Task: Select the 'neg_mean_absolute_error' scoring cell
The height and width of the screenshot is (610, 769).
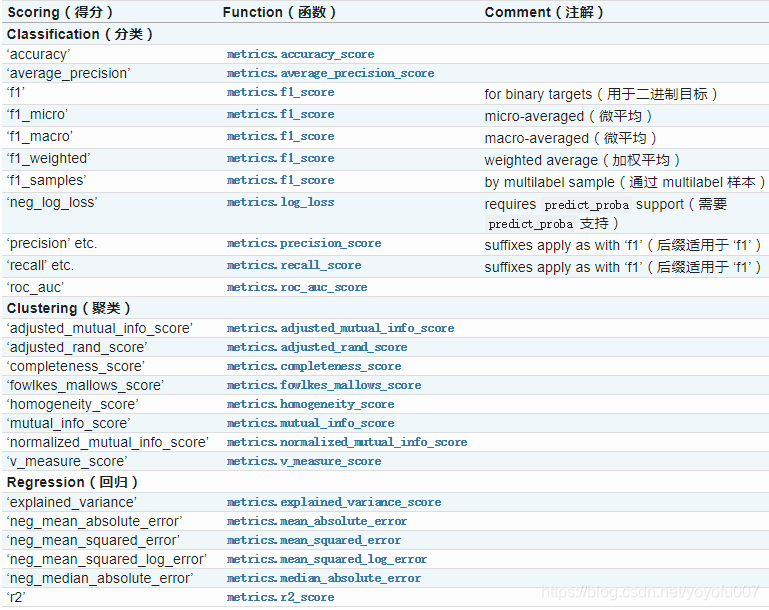Action: [x=95, y=521]
